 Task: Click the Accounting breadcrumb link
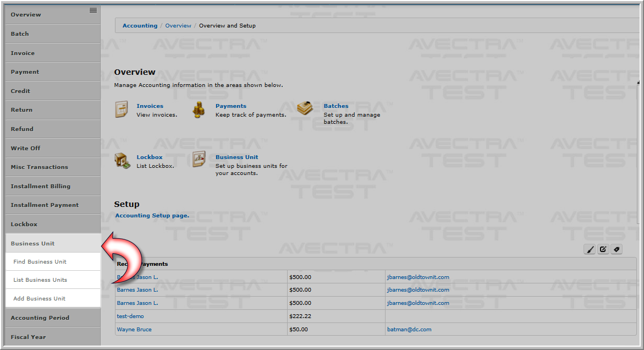140,25
